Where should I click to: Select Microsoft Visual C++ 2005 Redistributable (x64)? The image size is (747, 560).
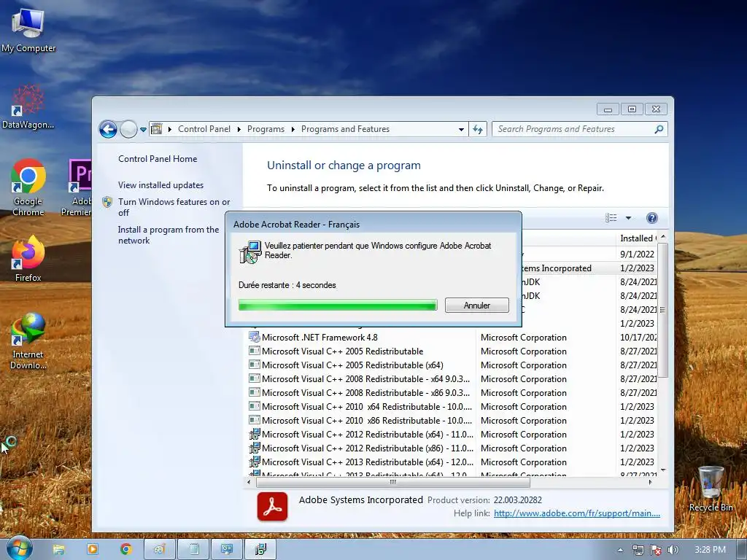click(x=452, y=365)
